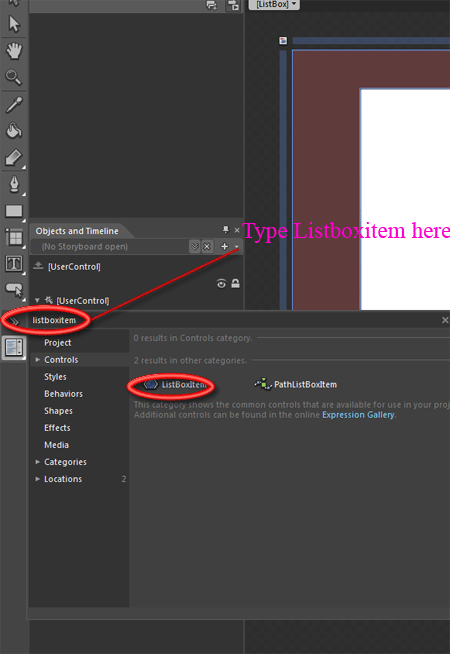Expand the Controls category arrow
This screenshot has height=654, width=450.
coord(38,360)
